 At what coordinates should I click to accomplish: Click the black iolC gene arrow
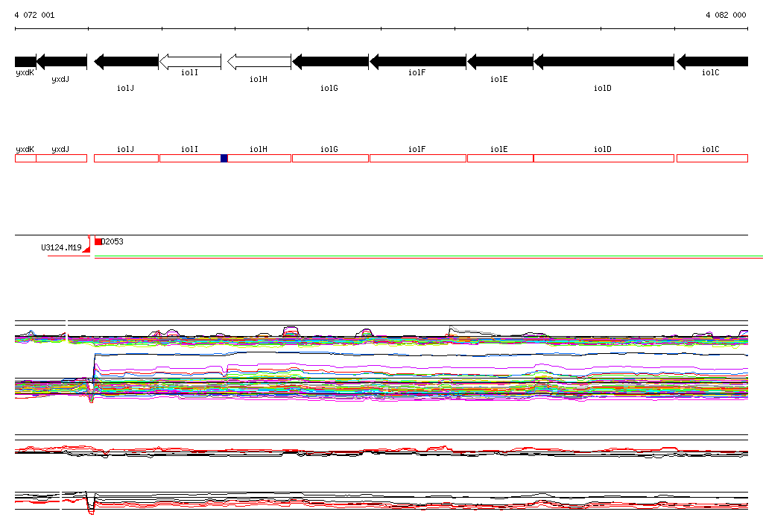click(712, 61)
